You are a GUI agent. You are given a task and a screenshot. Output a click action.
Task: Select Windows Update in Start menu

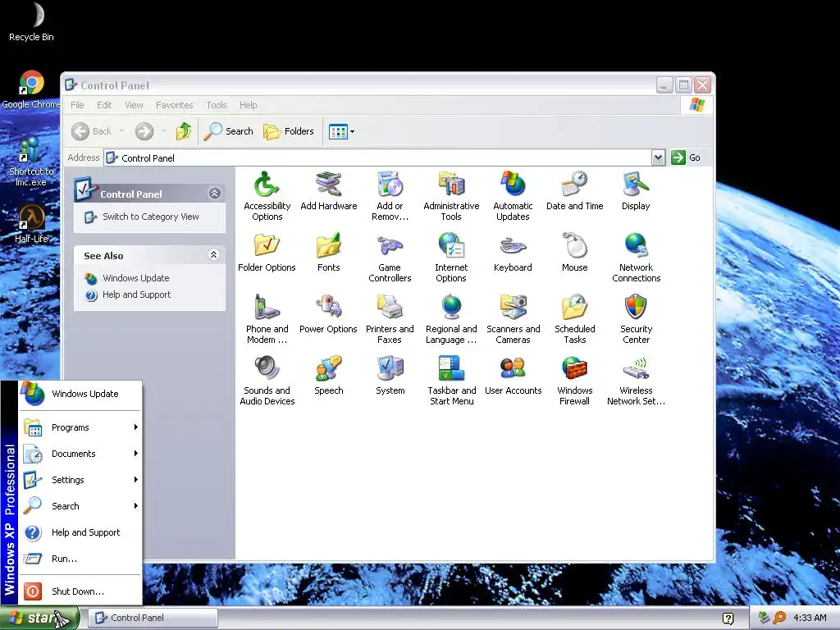click(80, 394)
